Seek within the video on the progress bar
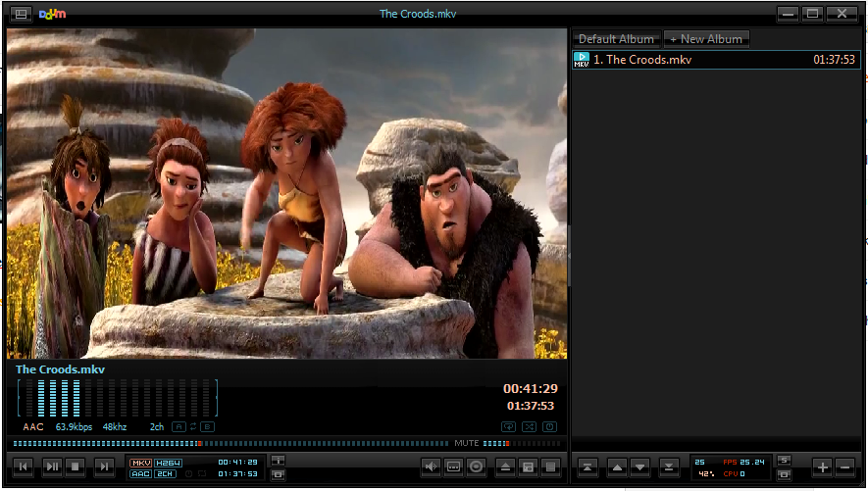868x491 pixels. pos(230,443)
